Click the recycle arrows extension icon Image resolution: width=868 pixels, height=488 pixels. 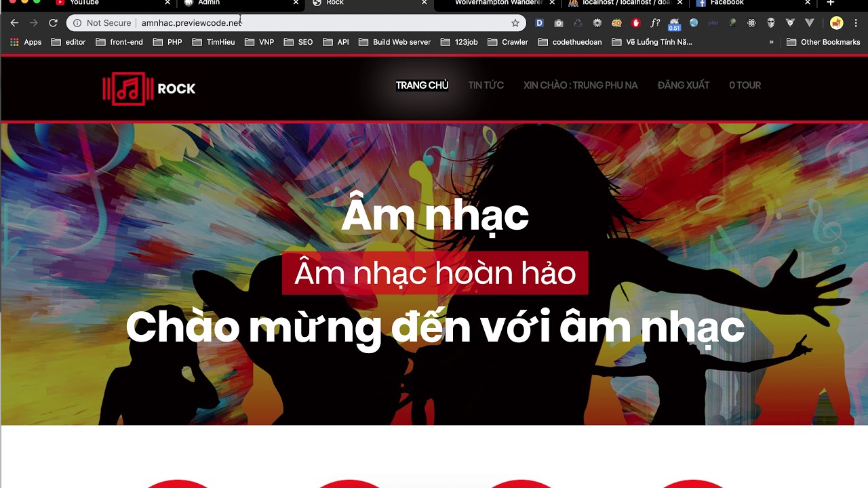578,23
